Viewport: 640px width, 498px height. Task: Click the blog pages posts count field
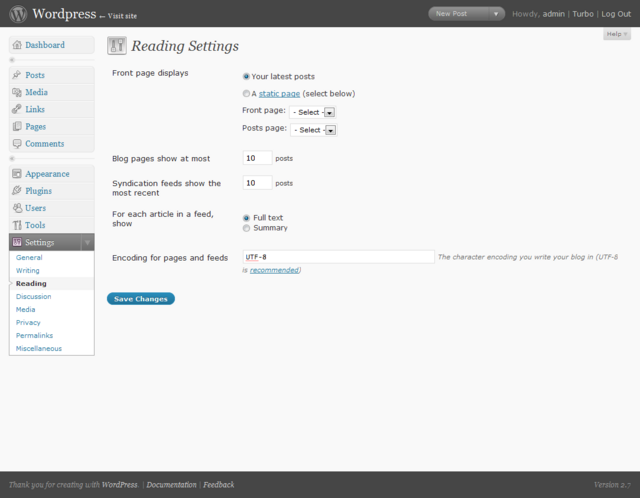[257, 158]
